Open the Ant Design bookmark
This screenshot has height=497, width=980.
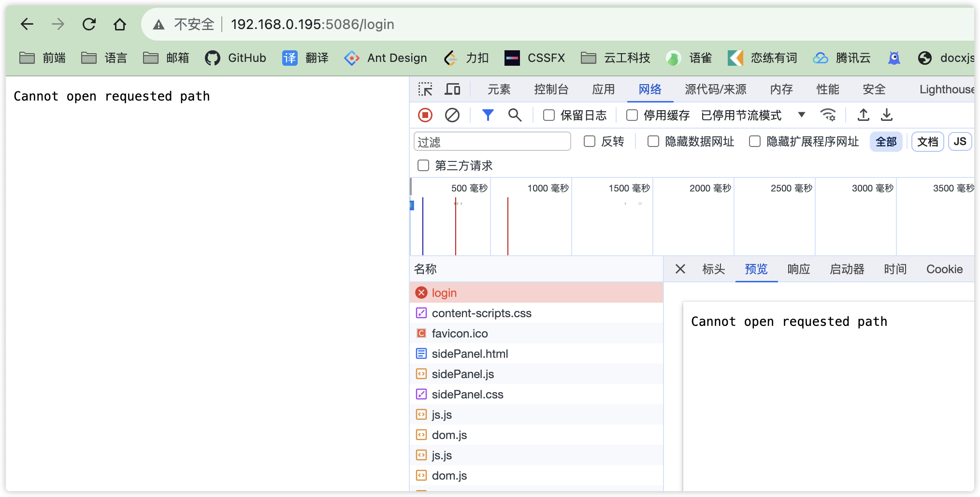click(x=385, y=58)
